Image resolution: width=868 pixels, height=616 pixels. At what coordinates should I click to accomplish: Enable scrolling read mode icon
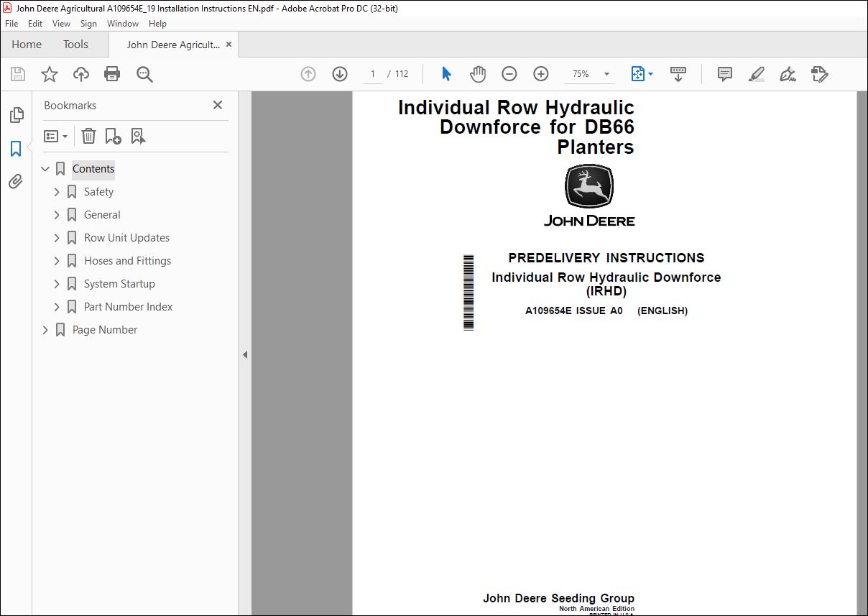(x=678, y=74)
